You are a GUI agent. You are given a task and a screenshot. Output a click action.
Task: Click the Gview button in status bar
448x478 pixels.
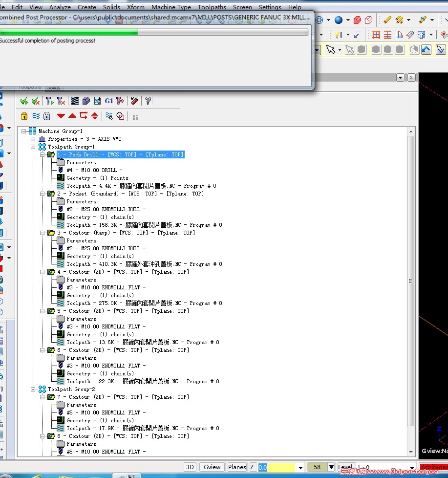click(212, 467)
